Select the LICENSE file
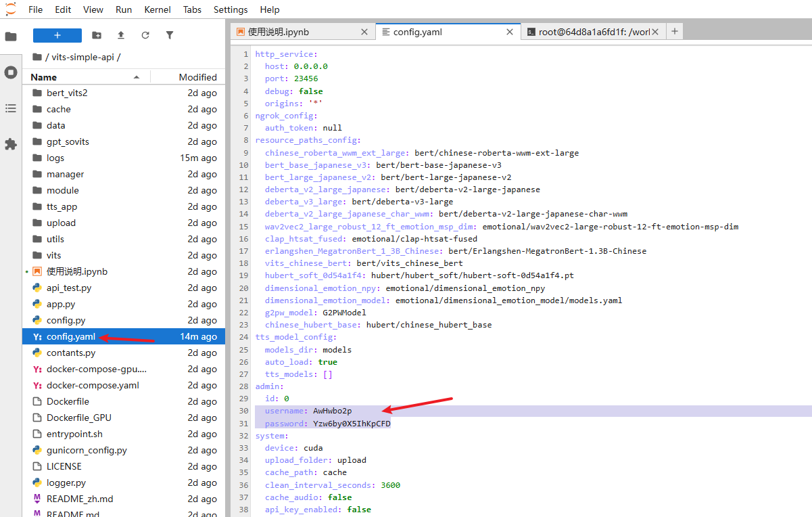The image size is (812, 517). click(124, 466)
